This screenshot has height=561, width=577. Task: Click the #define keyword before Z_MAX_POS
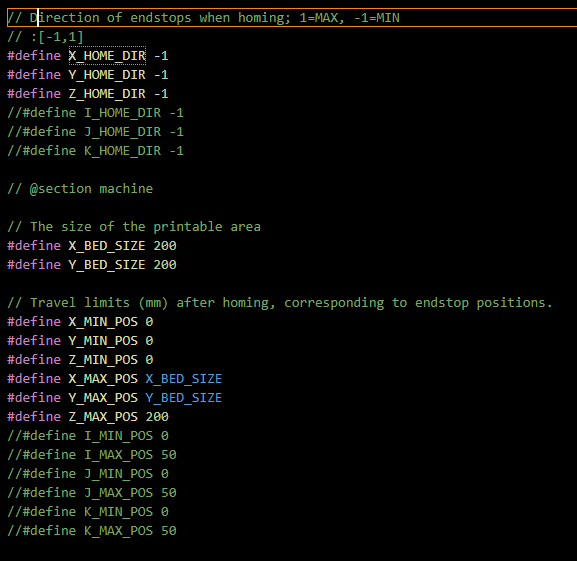(x=34, y=416)
